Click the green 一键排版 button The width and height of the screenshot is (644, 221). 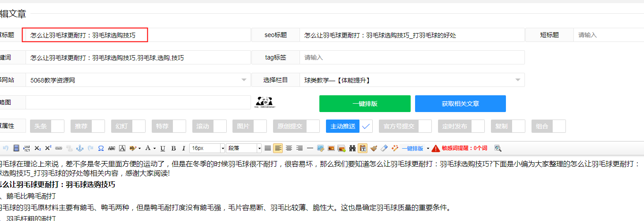click(x=365, y=104)
